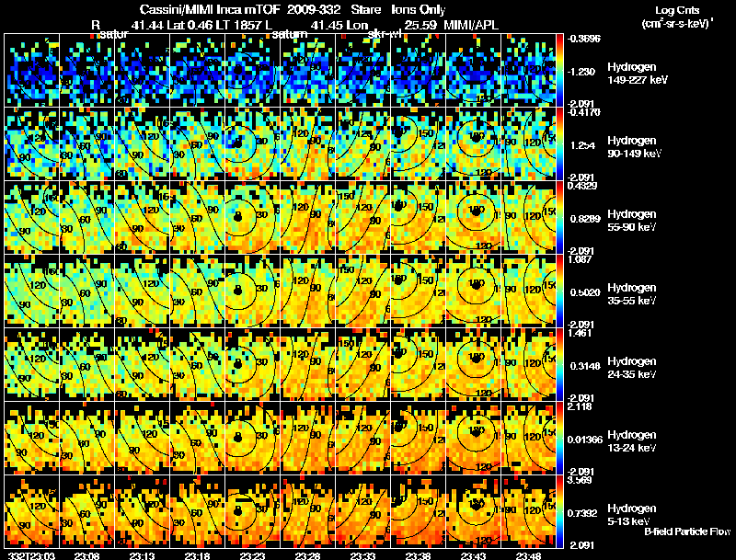Select the 23:43 panel in the 90-149 keV row

click(x=473, y=143)
